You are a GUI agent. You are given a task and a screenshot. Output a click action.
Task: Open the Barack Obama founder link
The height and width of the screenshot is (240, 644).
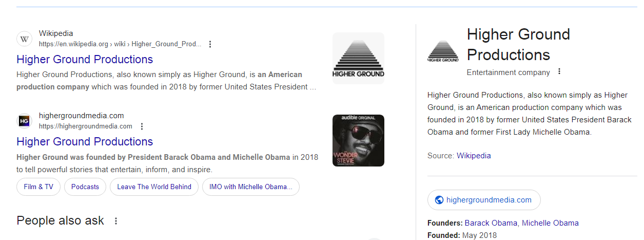[491, 223]
